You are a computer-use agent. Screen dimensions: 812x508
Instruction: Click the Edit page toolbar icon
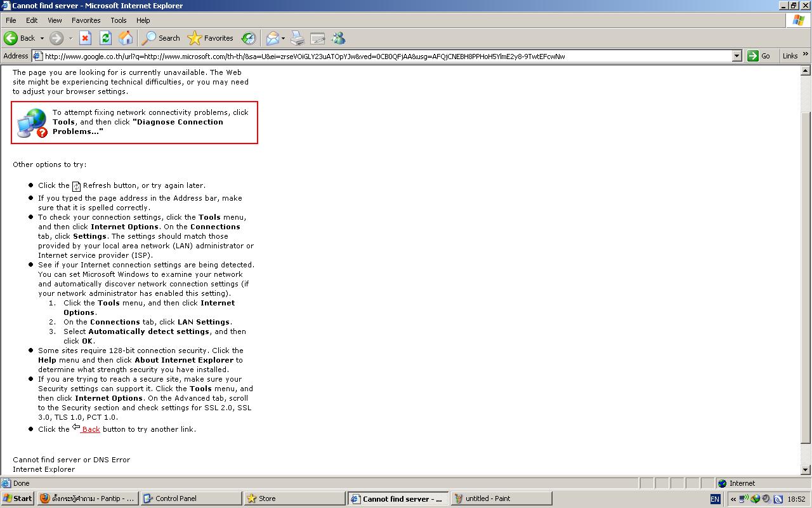318,38
